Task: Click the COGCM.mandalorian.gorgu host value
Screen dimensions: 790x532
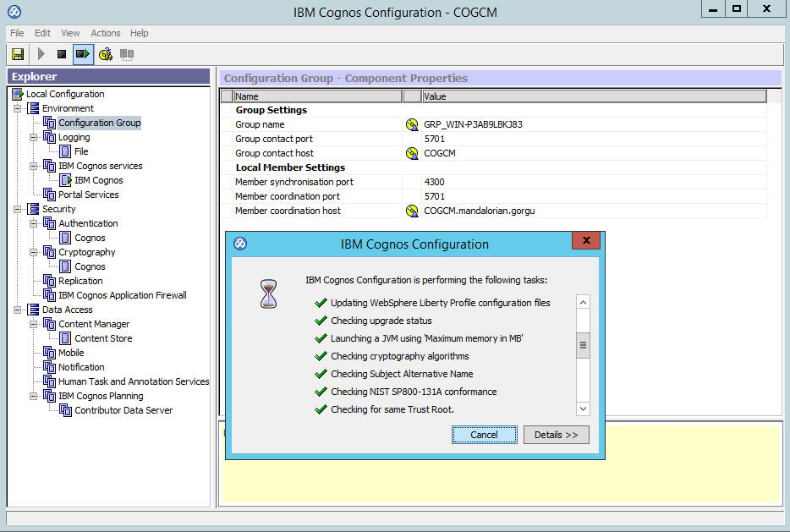Action: pyautogui.click(x=479, y=211)
